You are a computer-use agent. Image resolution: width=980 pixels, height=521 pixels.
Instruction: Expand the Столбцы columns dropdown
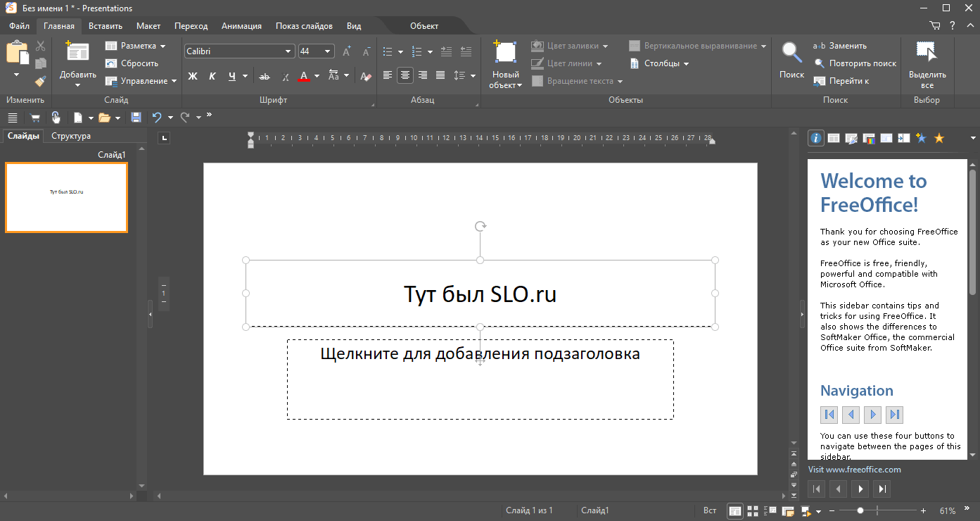point(685,63)
